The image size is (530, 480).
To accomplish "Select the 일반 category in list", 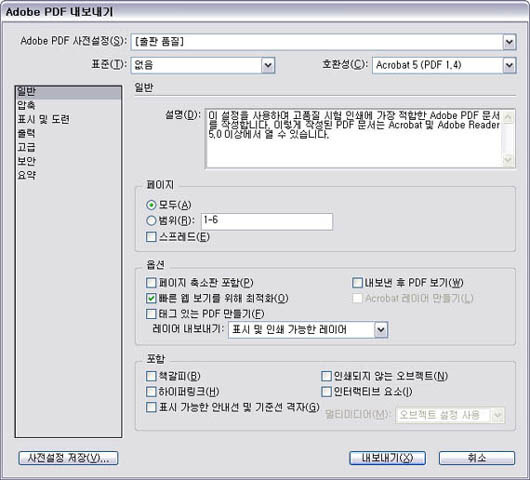I will click(68, 92).
